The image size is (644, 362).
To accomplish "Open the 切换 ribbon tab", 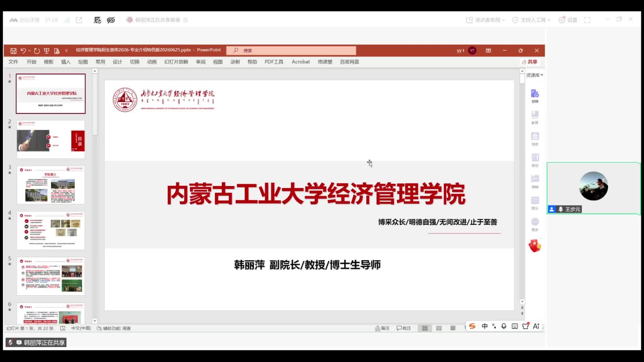I will (x=135, y=62).
